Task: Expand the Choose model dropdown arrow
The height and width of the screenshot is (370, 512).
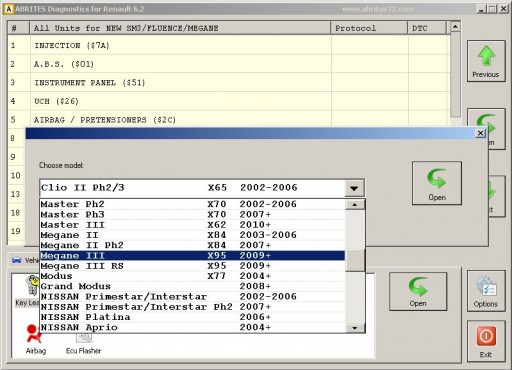Action: click(x=354, y=188)
